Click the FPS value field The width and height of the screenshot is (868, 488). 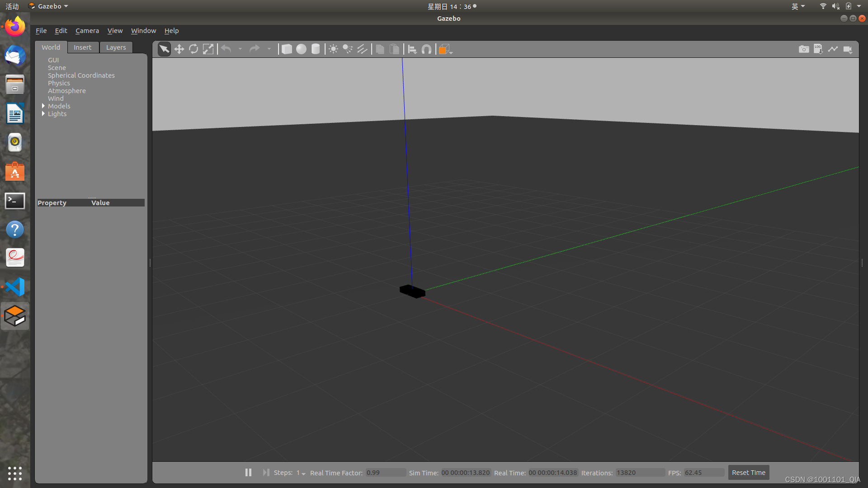pyautogui.click(x=704, y=473)
